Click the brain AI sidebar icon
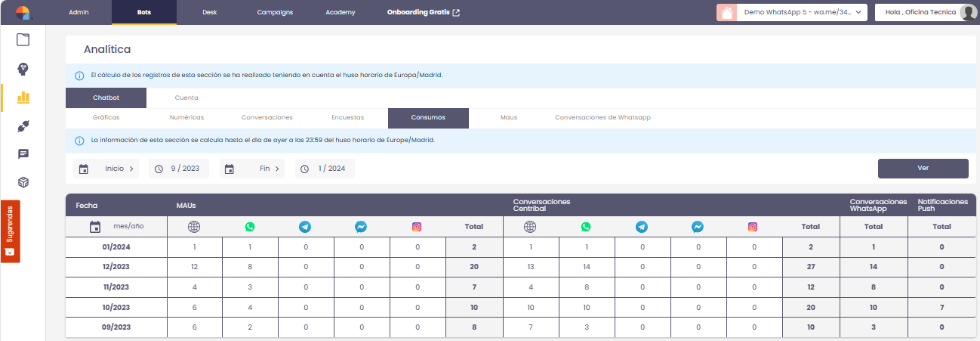This screenshot has height=341, width=980. tap(23, 69)
